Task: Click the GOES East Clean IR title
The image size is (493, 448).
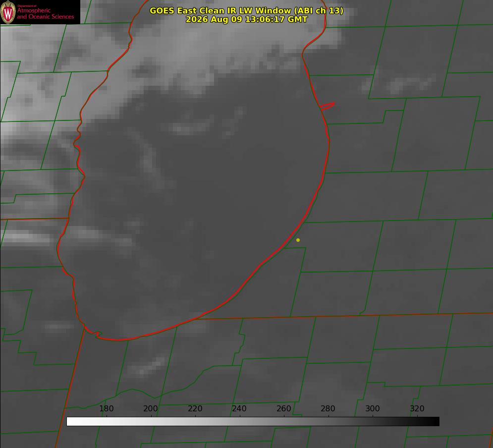Action: (x=247, y=10)
